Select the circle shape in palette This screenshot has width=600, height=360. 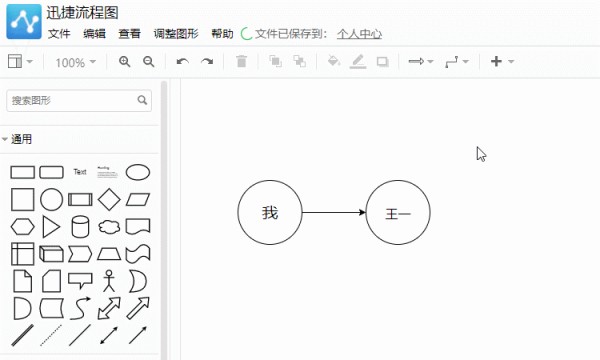(x=52, y=199)
